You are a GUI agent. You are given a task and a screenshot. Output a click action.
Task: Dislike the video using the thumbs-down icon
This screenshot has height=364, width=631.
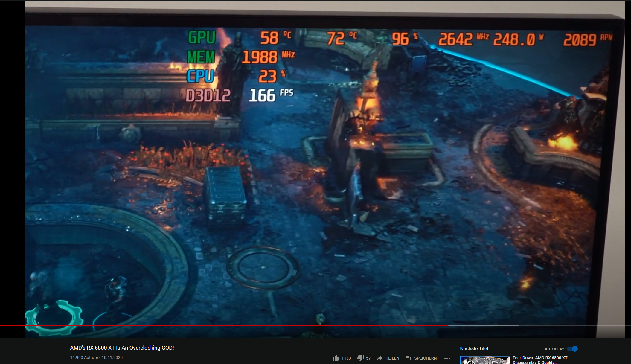(x=361, y=358)
